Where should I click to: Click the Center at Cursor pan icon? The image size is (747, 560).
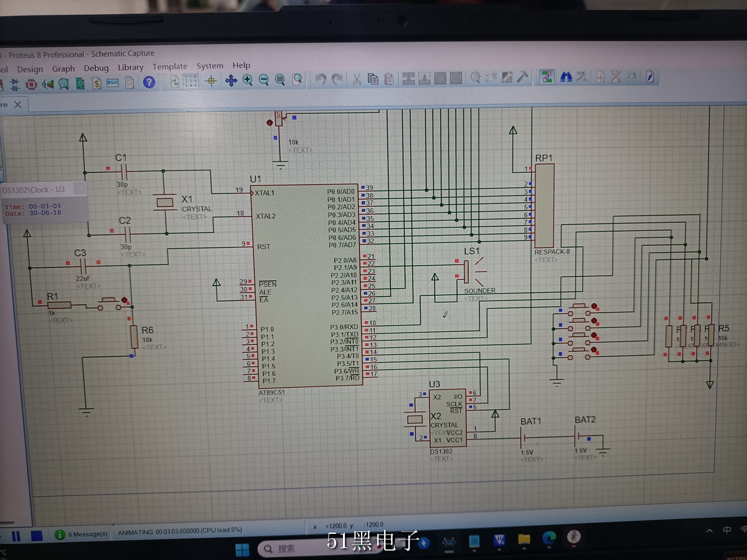pos(231,80)
